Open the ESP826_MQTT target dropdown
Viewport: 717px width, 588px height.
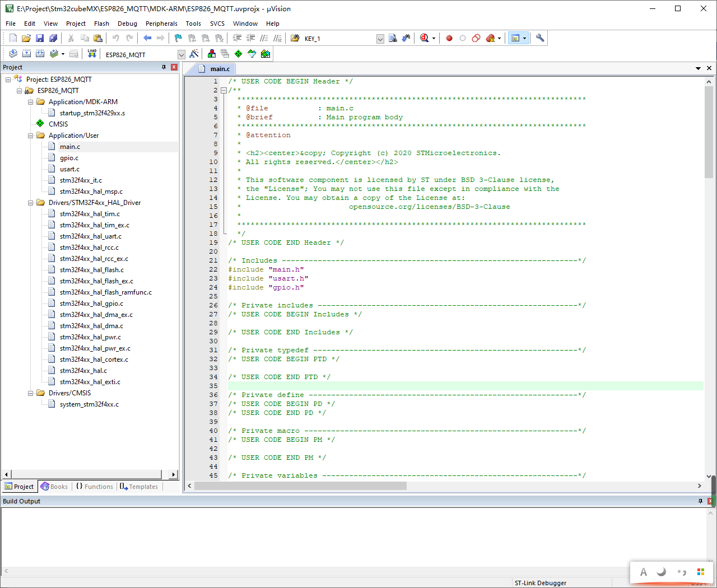coord(181,54)
